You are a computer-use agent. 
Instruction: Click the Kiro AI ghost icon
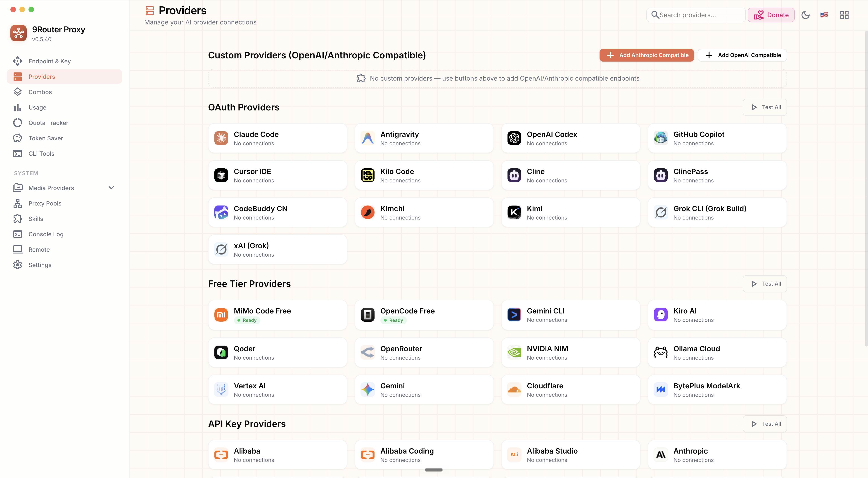(x=661, y=315)
